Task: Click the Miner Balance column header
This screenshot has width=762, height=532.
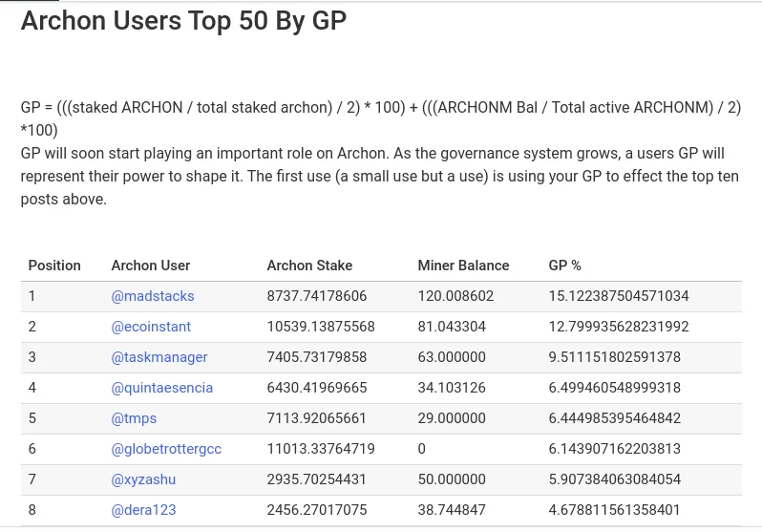Action: (x=464, y=266)
